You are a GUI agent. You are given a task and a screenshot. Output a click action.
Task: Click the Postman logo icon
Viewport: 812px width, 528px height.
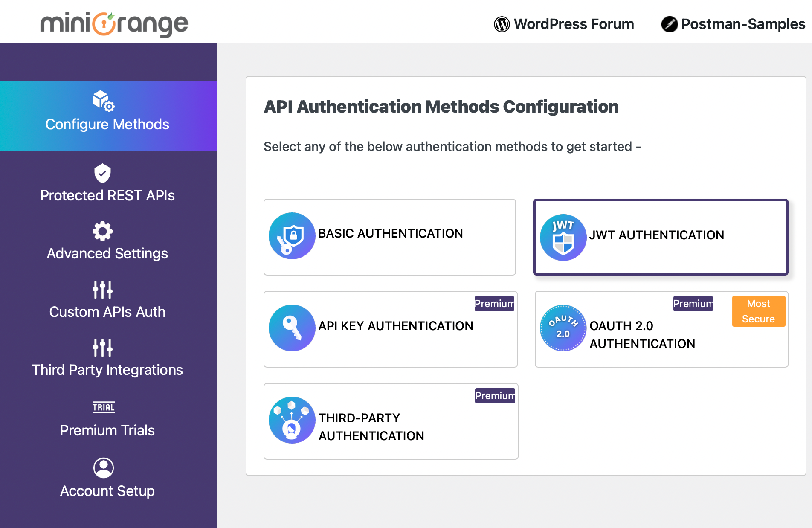[x=669, y=24]
